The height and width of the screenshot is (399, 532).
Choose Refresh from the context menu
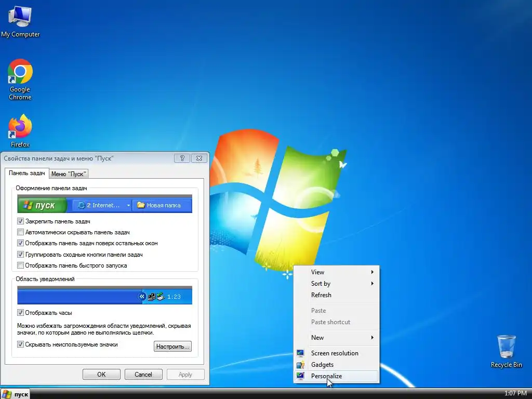click(x=336, y=295)
